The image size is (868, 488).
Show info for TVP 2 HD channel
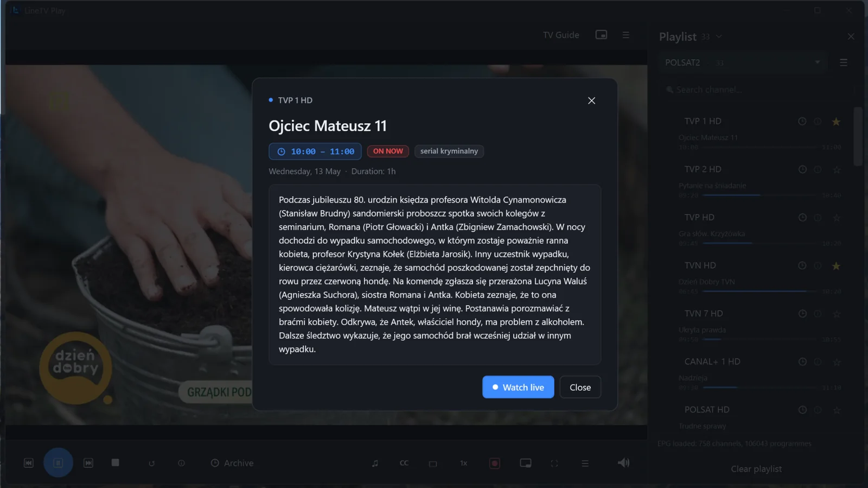(x=818, y=169)
